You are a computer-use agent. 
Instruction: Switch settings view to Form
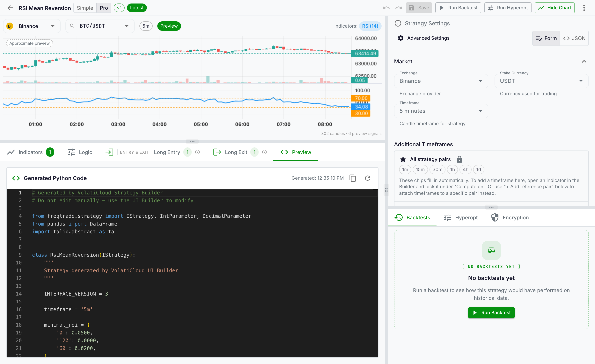(546, 38)
